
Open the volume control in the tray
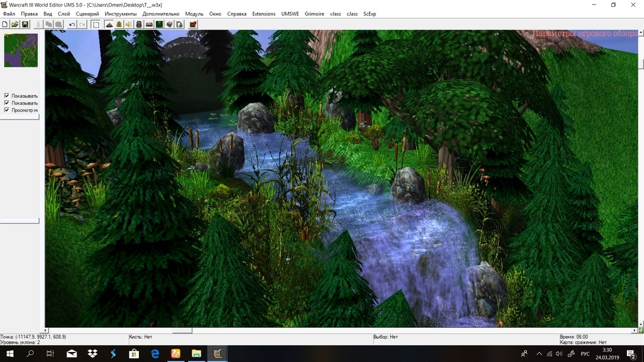point(559,354)
